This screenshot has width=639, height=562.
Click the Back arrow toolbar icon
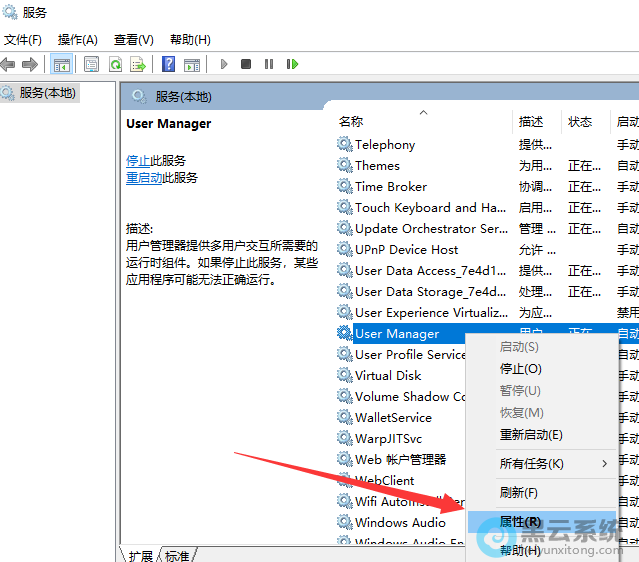(x=9, y=64)
